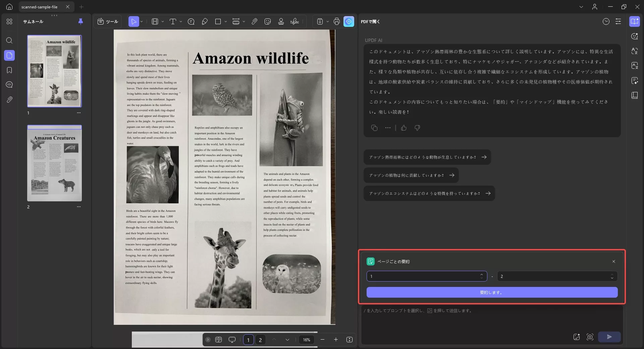Open the AI summarize tool icon in right rail
Screen dimensions: 644x349
tap(635, 81)
